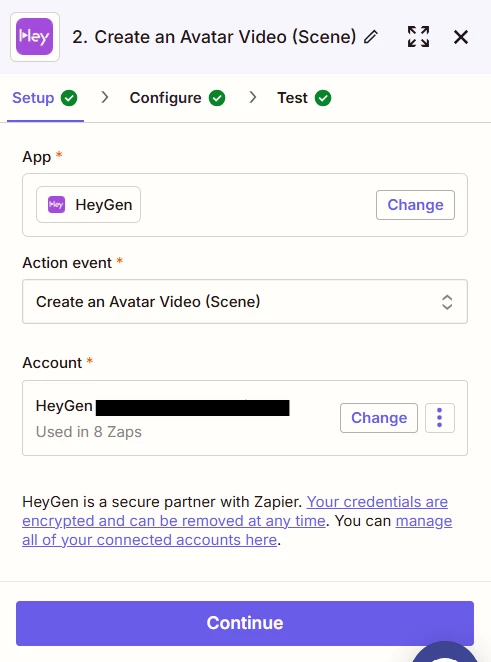Click the small HeyGen icon in App field

click(x=56, y=205)
